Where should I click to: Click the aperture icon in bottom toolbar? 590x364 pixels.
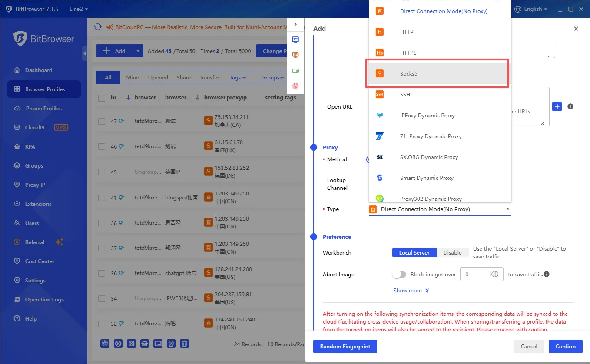[x=105, y=344]
